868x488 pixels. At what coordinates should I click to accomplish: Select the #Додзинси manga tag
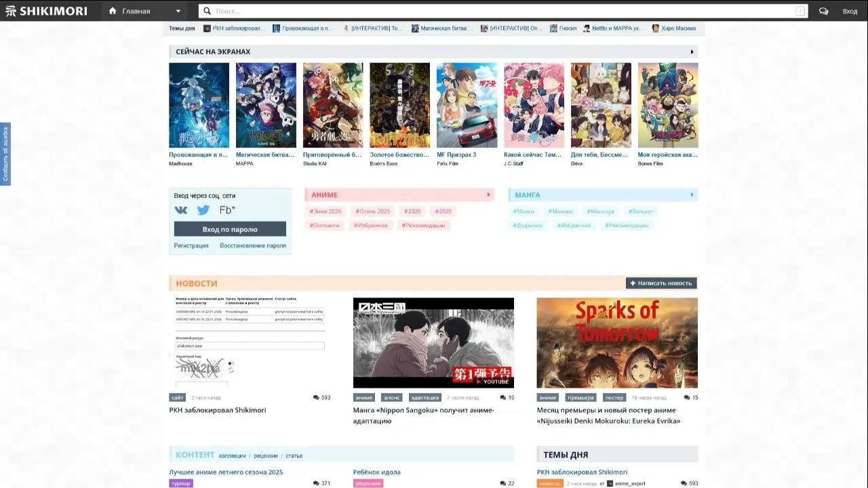click(528, 225)
